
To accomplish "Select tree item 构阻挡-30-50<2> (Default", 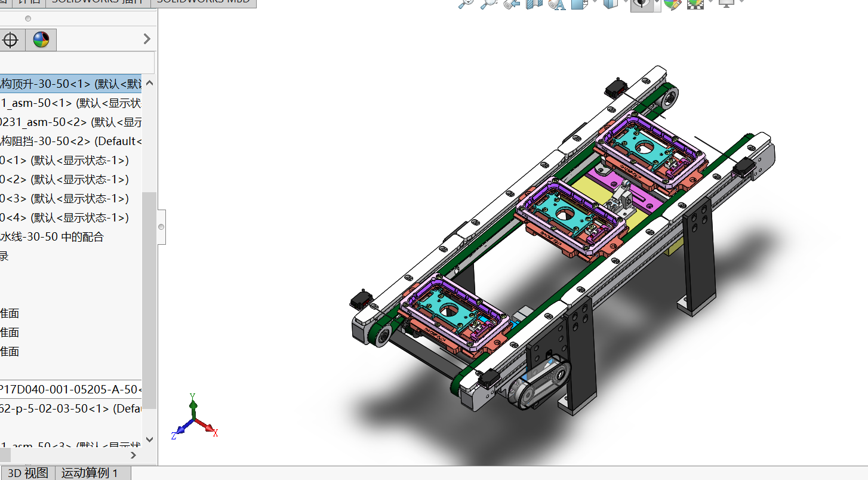I will coord(71,141).
